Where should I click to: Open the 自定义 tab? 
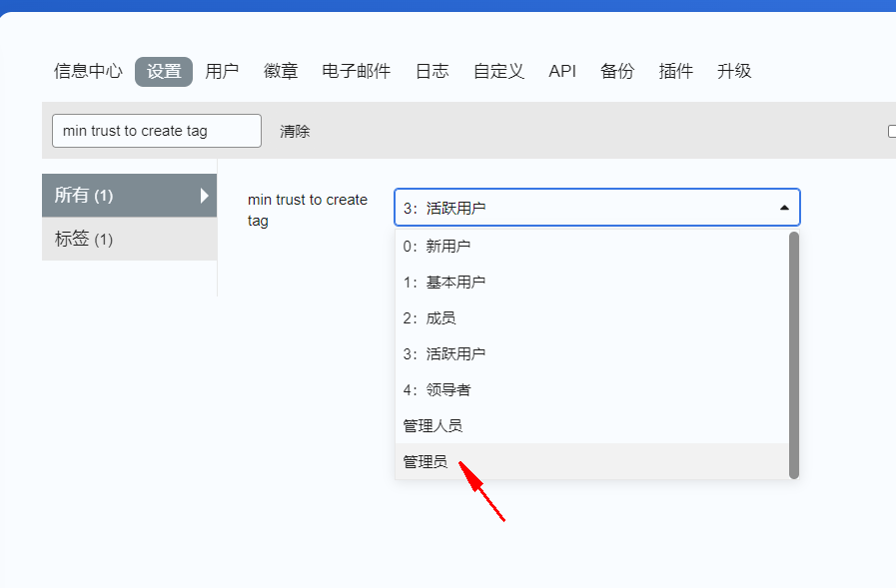tap(498, 71)
